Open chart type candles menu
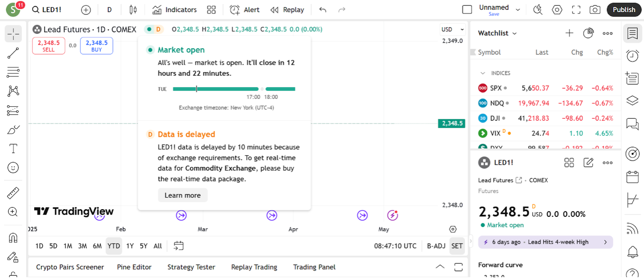644x279 pixels. (x=133, y=10)
